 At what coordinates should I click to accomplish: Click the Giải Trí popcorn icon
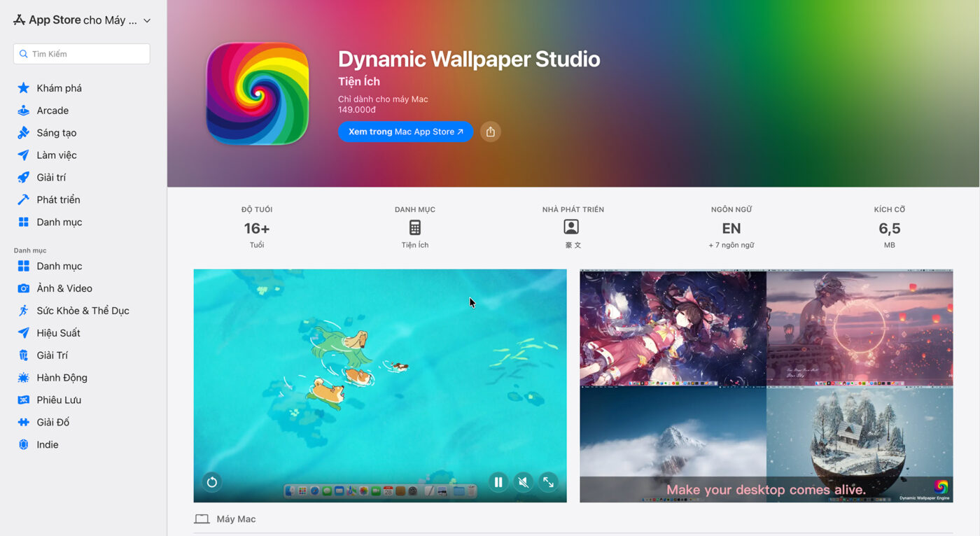(23, 355)
